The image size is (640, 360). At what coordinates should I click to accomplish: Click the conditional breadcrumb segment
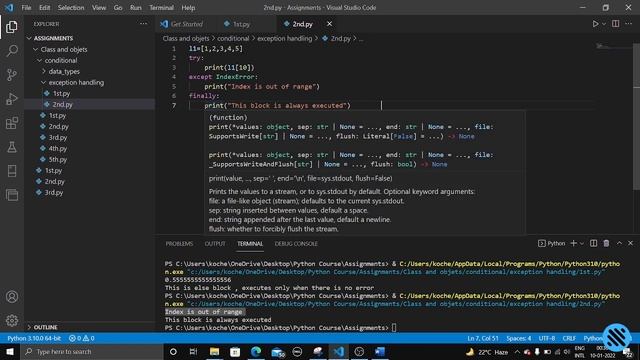(233, 38)
